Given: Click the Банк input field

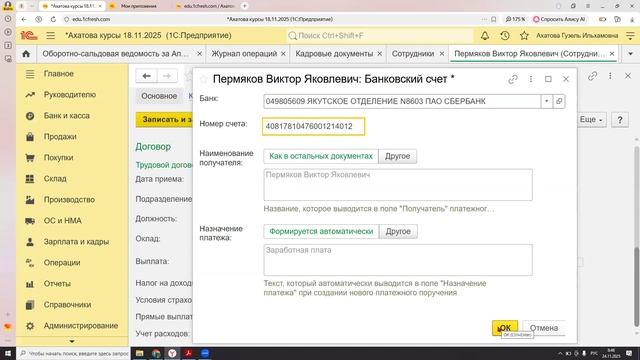Looking at the screenshot, I should (402, 101).
